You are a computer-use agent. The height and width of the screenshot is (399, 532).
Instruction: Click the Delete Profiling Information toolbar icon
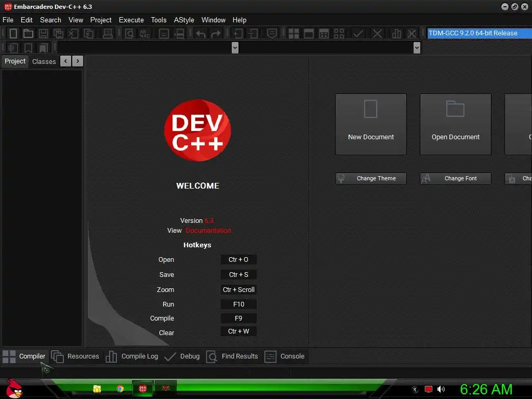point(411,34)
